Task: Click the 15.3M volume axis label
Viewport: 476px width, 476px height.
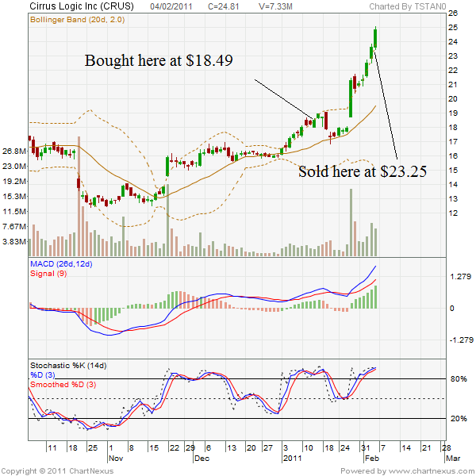Action: pyautogui.click(x=14, y=197)
